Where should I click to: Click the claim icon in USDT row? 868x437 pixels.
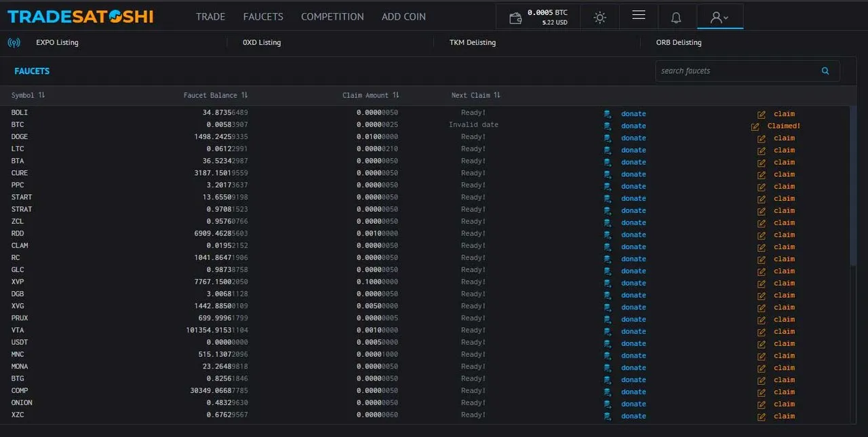click(x=762, y=344)
